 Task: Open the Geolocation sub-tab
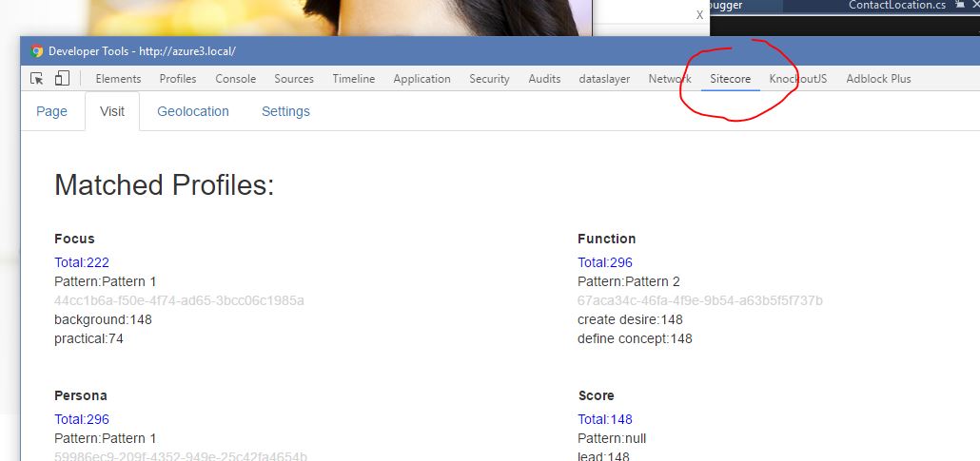coord(193,111)
